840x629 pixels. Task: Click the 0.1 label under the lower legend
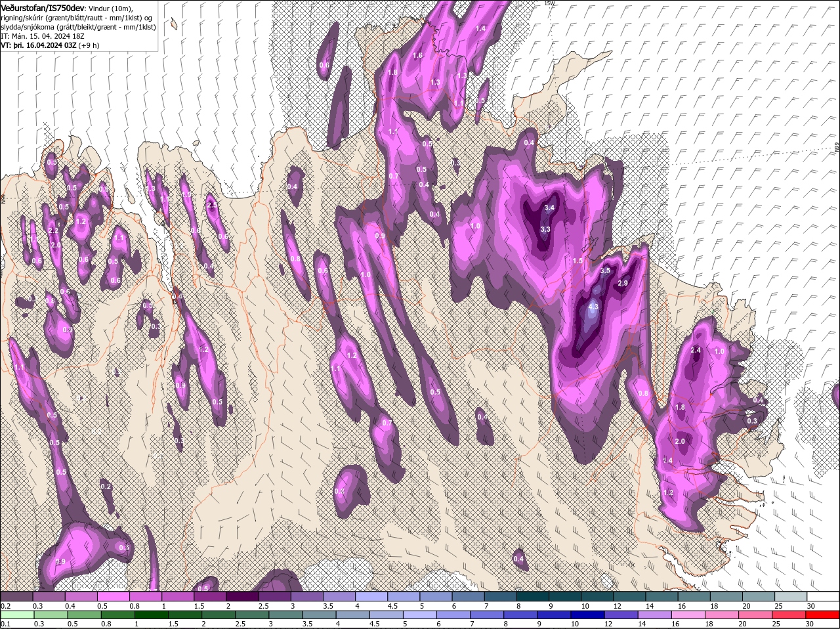point(5,624)
